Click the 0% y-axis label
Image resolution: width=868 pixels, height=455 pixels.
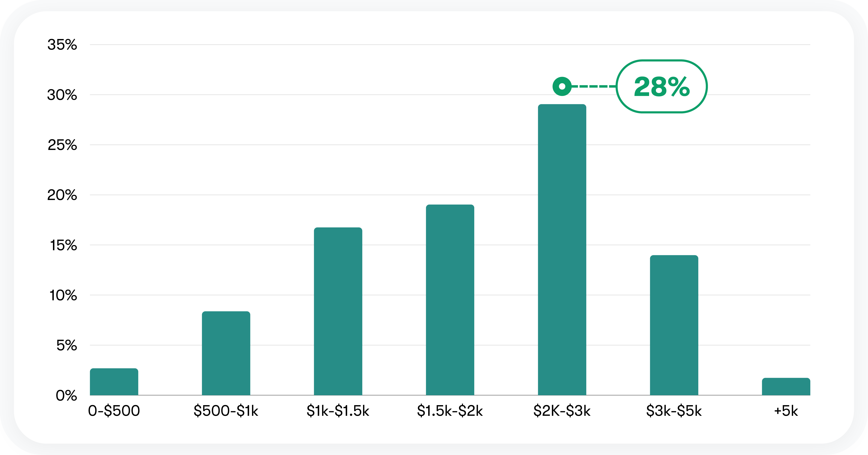click(x=66, y=395)
